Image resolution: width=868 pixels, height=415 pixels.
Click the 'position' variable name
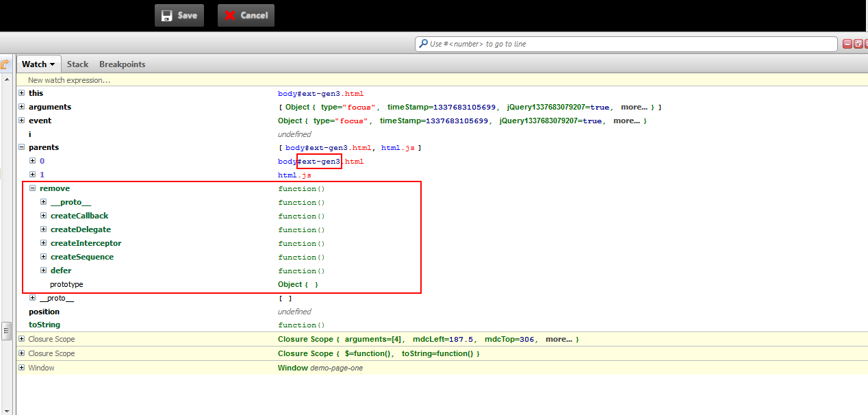coord(44,312)
